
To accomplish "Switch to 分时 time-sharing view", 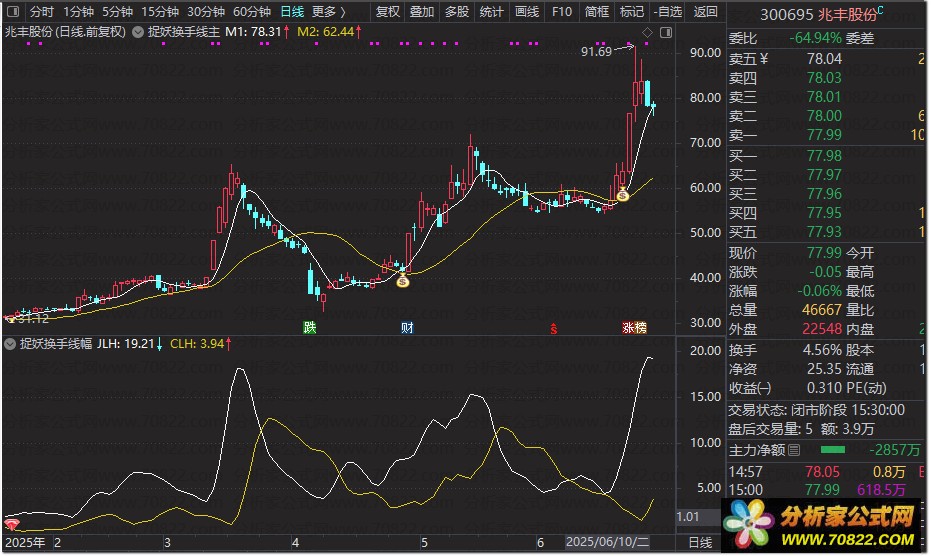I will [42, 11].
